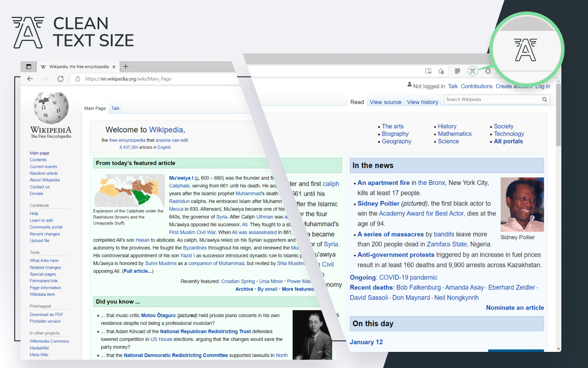Open the COVID-19 pandemic link
588x368 pixels.
click(408, 277)
